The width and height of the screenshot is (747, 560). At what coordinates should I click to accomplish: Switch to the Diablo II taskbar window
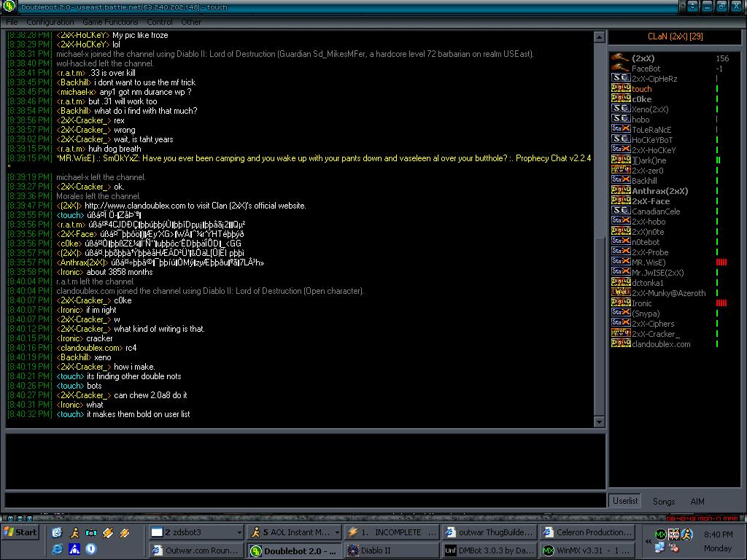[392, 551]
